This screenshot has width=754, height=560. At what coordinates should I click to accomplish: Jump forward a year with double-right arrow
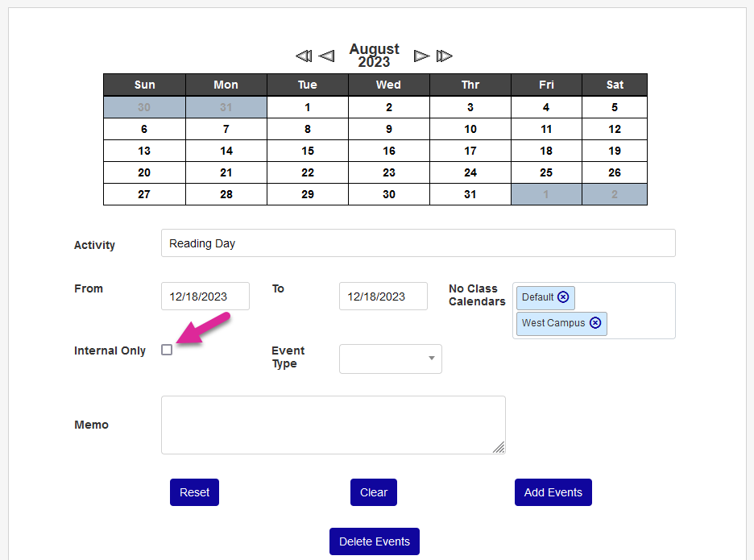tap(445, 56)
